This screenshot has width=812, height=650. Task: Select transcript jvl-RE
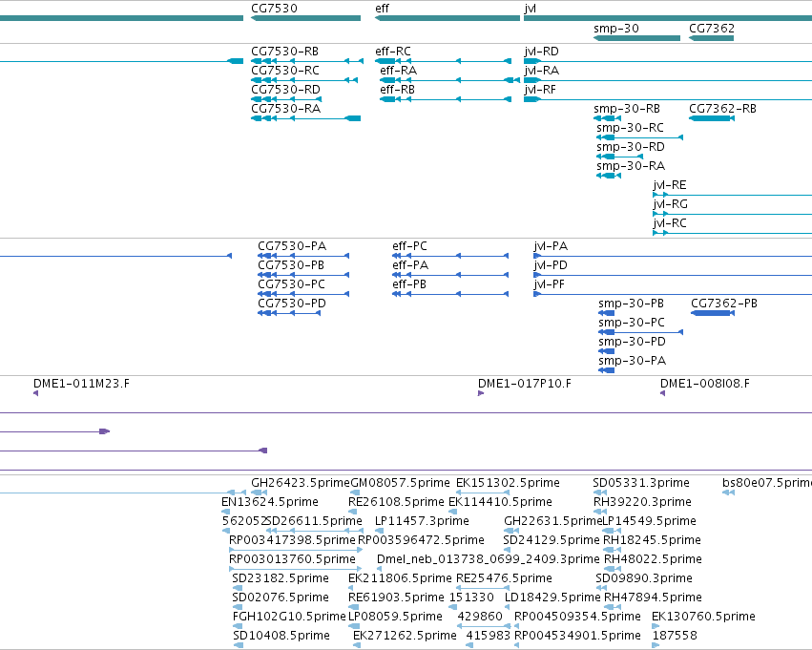732,195
